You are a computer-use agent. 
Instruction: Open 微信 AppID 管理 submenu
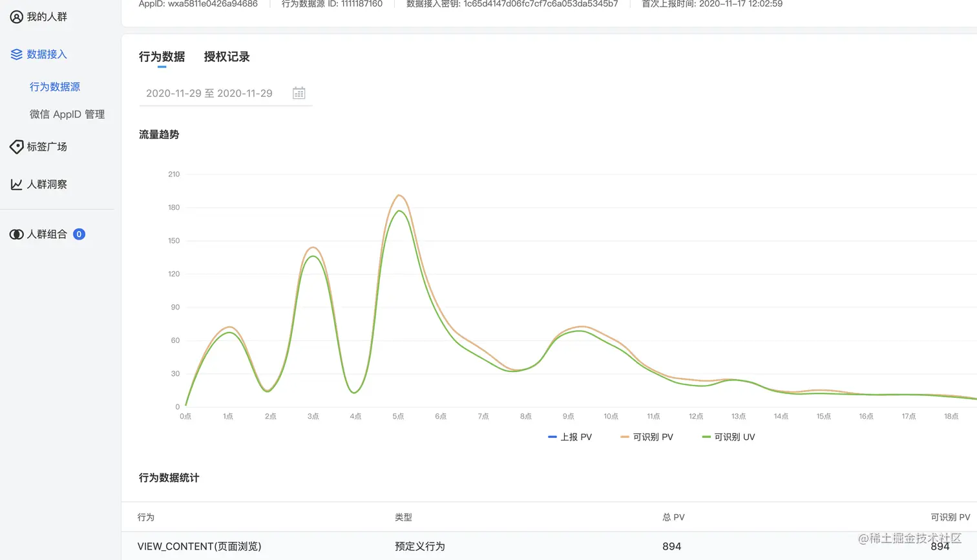coord(67,114)
